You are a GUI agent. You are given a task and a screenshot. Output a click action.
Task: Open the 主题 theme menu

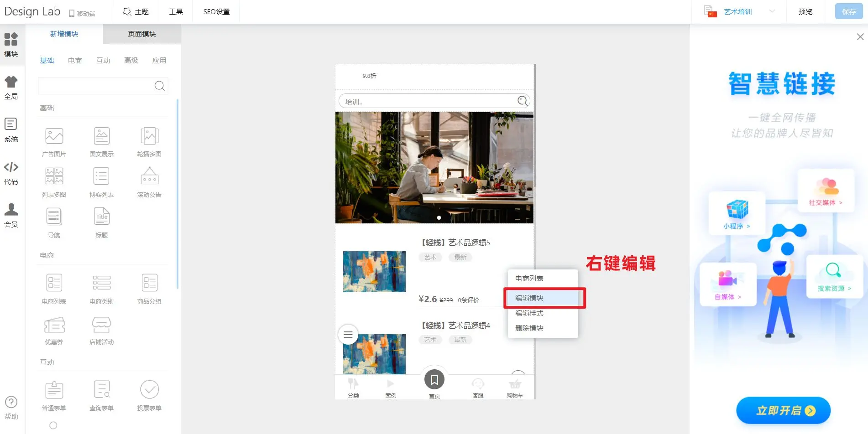tap(136, 11)
